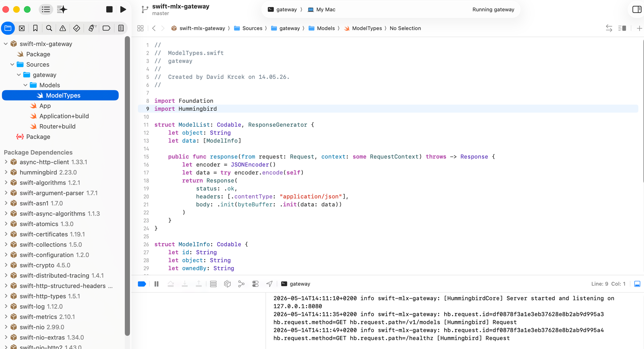Stop the running gateway scheme
Screen dimensions: 644x349
click(x=109, y=9)
